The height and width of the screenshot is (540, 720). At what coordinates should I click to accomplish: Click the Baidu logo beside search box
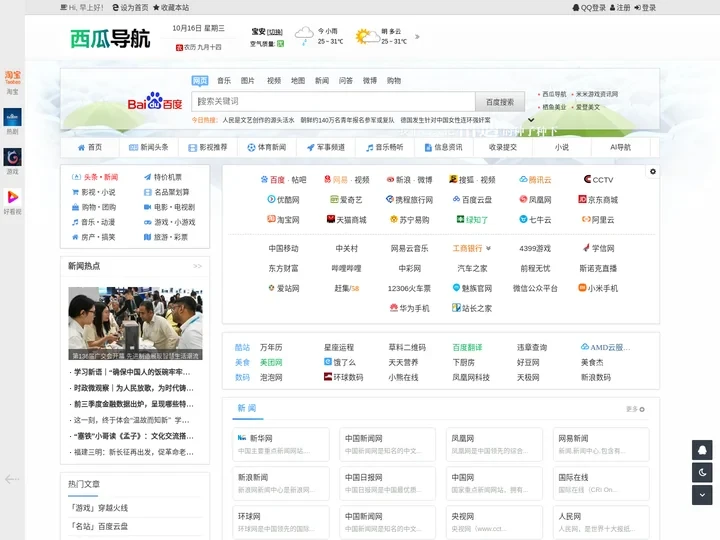pos(155,101)
